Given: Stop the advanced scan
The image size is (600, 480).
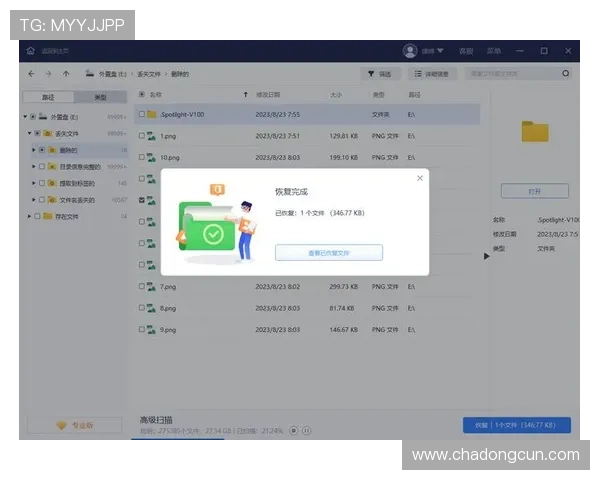Looking at the screenshot, I should (293, 431).
